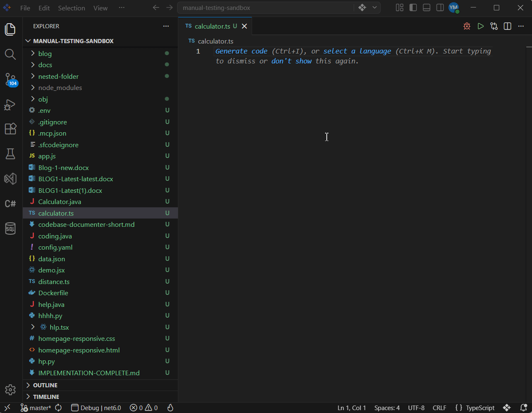Open the SQL database view
The width and height of the screenshot is (532, 413).
(10, 228)
